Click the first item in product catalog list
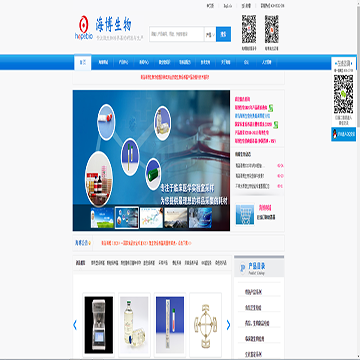The image size is (360, 360). pyautogui.click(x=254, y=292)
